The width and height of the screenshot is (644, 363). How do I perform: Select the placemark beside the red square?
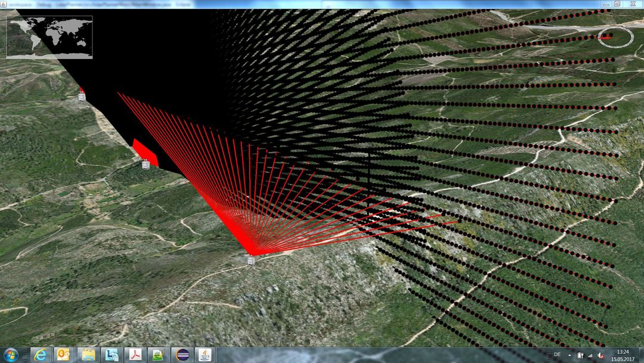145,164
